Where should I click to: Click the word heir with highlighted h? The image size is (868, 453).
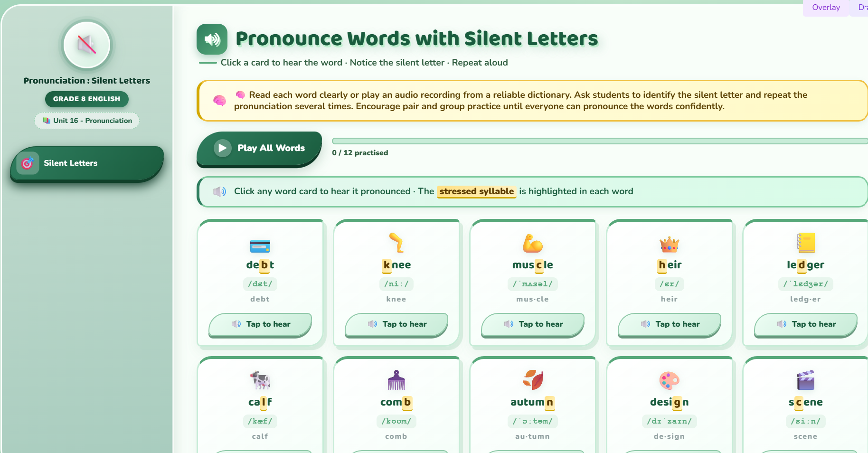669,265
